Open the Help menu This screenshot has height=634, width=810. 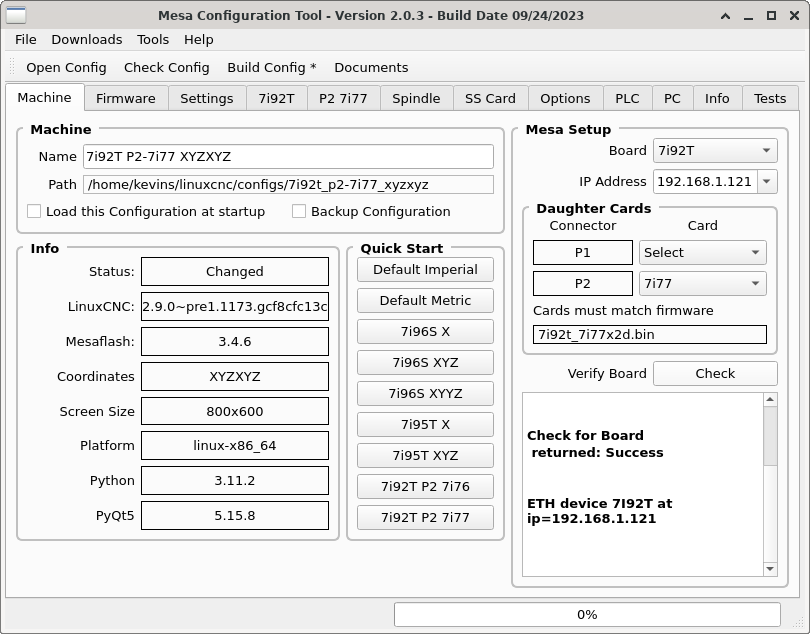[198, 40]
